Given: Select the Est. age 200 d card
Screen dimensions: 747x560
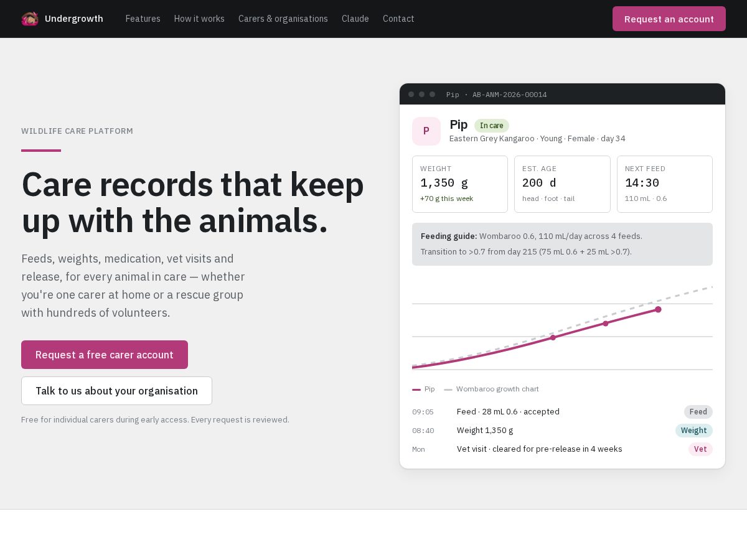Looking at the screenshot, I should pyautogui.click(x=562, y=184).
